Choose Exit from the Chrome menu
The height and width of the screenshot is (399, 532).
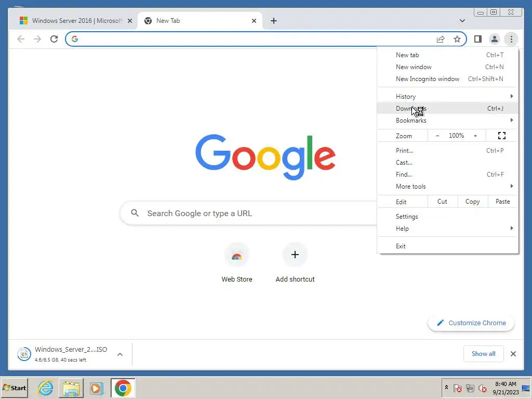point(448,246)
